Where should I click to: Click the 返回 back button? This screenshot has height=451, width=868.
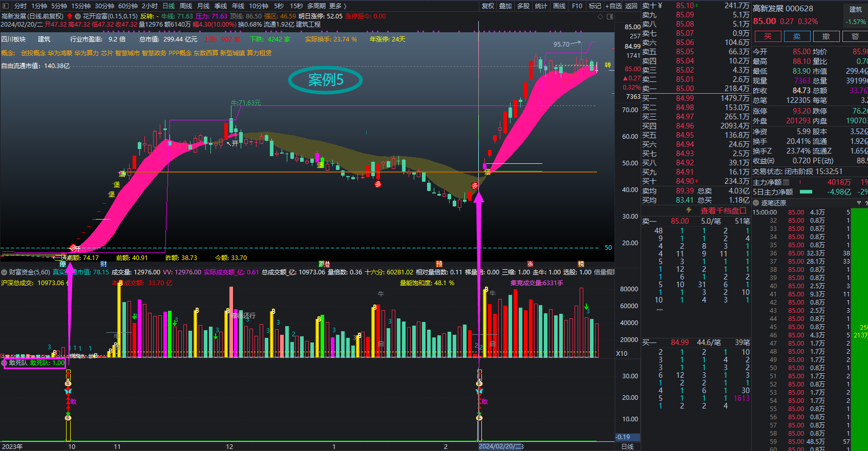[x=631, y=6]
